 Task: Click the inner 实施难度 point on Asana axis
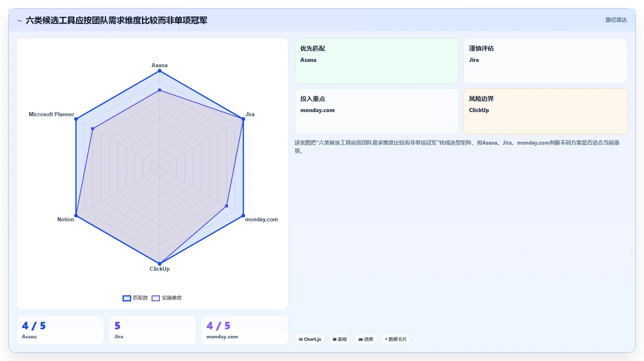pos(160,90)
